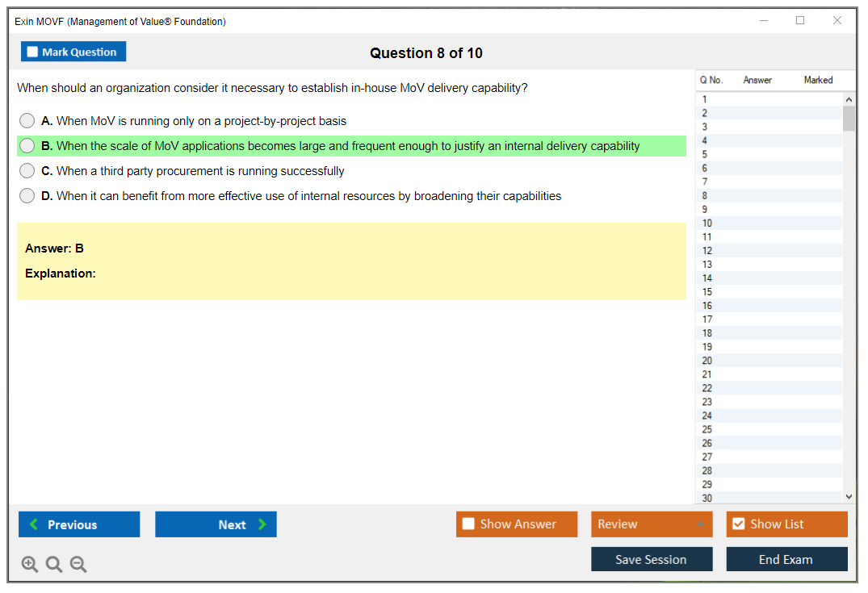This screenshot has height=593, width=868.
Task: Click the green left arrow on Previous
Action: pyautogui.click(x=34, y=524)
